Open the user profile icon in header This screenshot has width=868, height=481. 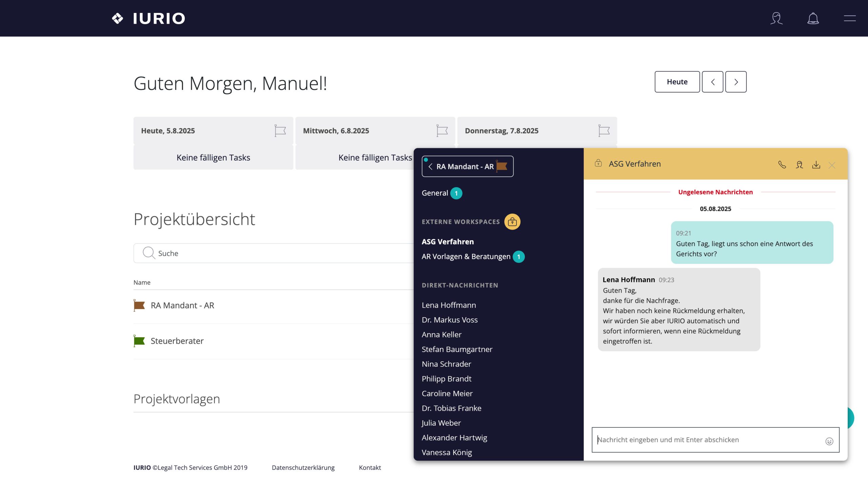pyautogui.click(x=776, y=18)
